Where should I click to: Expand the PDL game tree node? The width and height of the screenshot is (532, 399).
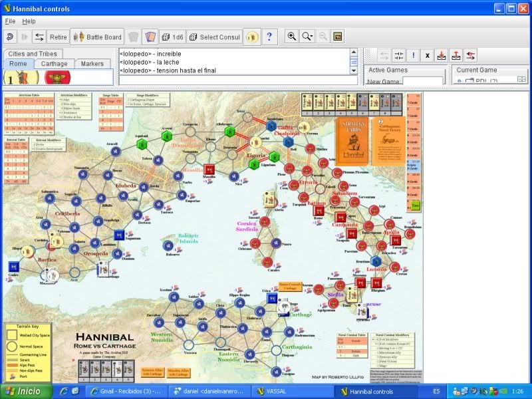(459, 81)
